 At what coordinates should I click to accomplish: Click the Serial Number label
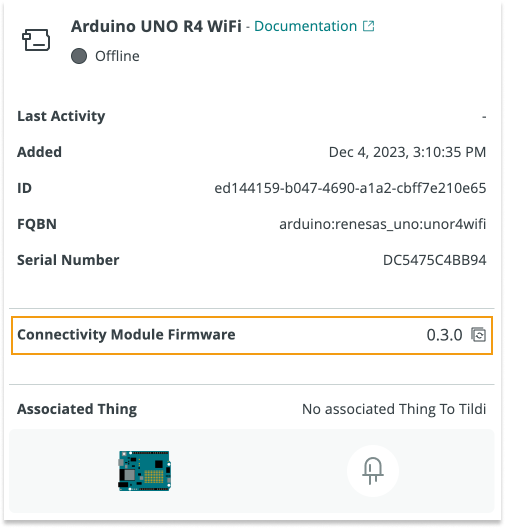(x=68, y=260)
